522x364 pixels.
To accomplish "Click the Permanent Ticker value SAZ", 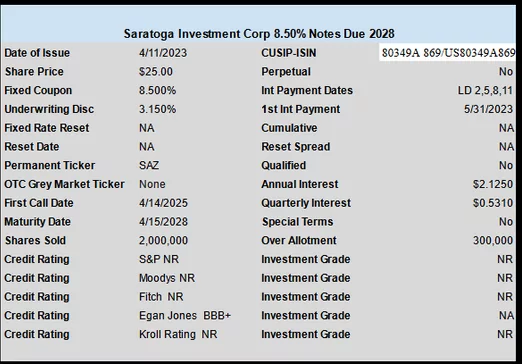I will coord(149,165).
